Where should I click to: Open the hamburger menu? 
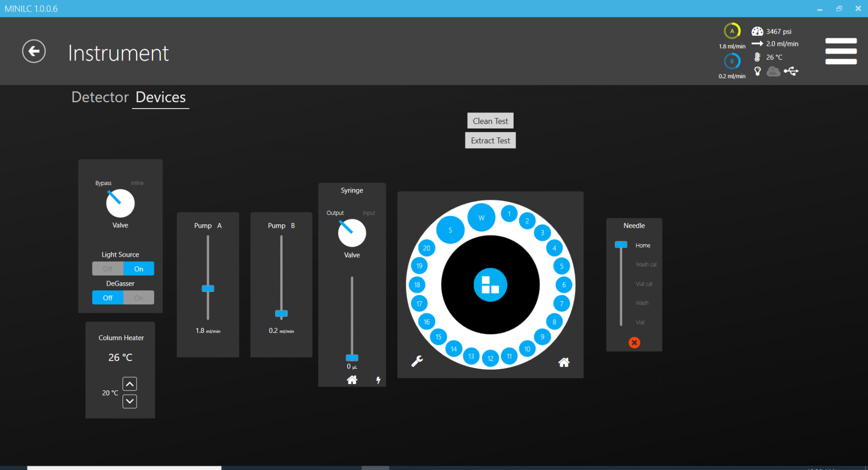841,51
